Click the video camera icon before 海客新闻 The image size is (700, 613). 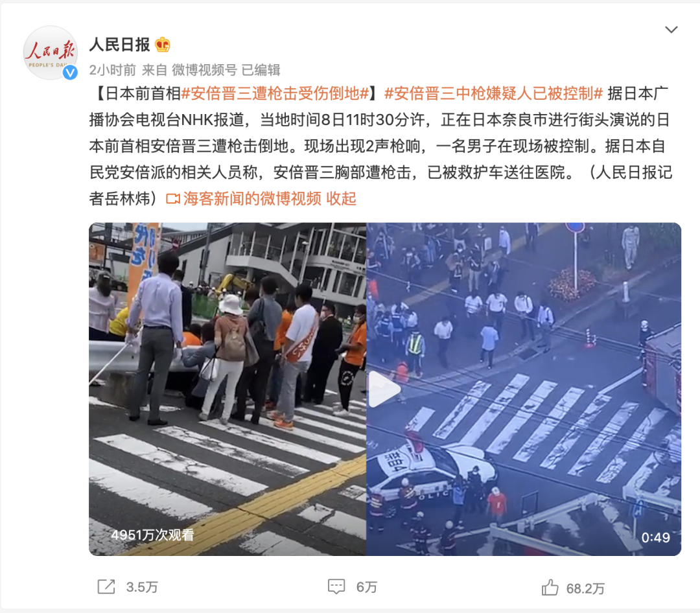(173, 199)
